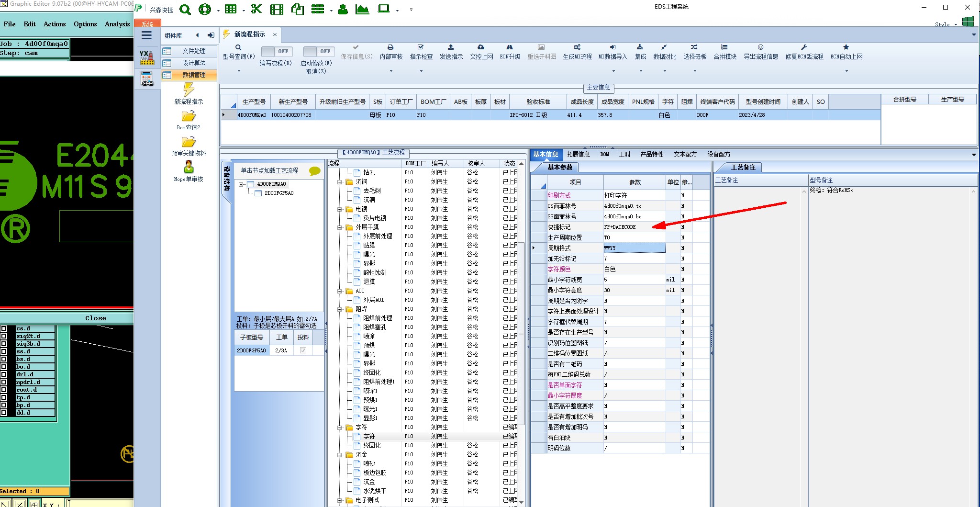Click the X Y coordinate input field

100,504
